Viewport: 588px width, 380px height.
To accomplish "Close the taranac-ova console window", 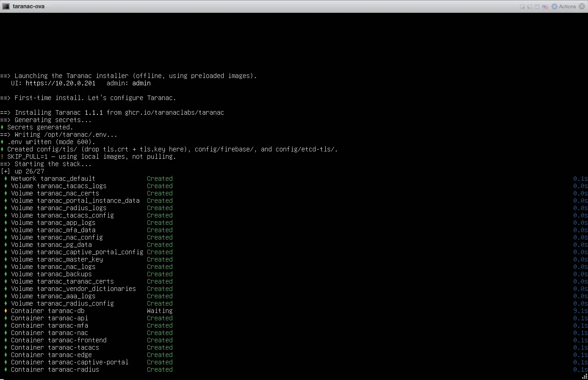I will pos(582,6).
